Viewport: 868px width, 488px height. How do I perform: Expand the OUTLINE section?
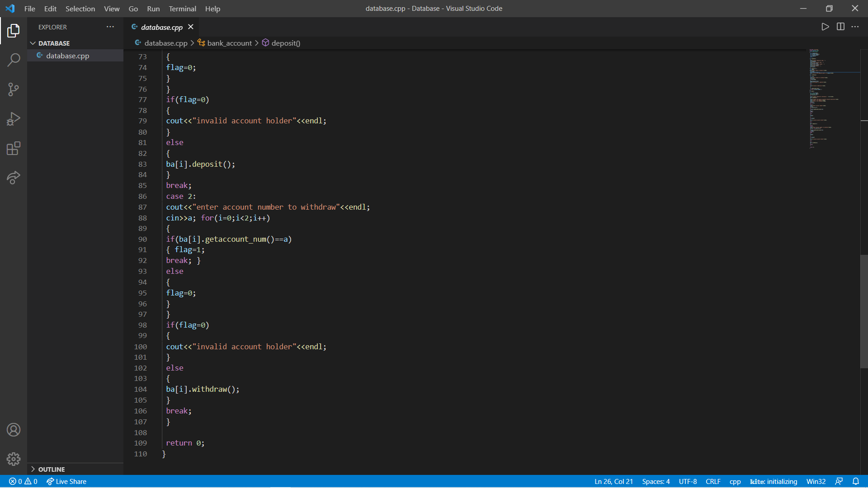tap(33, 469)
